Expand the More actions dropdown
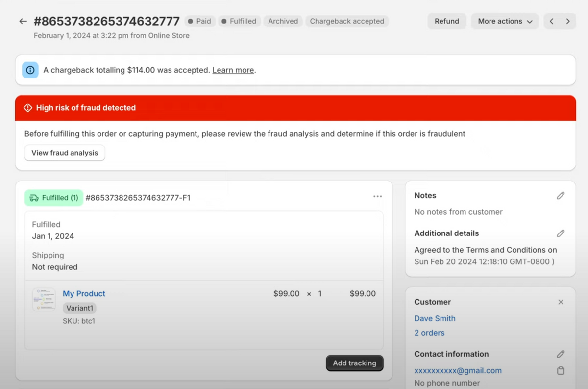Viewport: 588px width, 389px height. click(505, 21)
